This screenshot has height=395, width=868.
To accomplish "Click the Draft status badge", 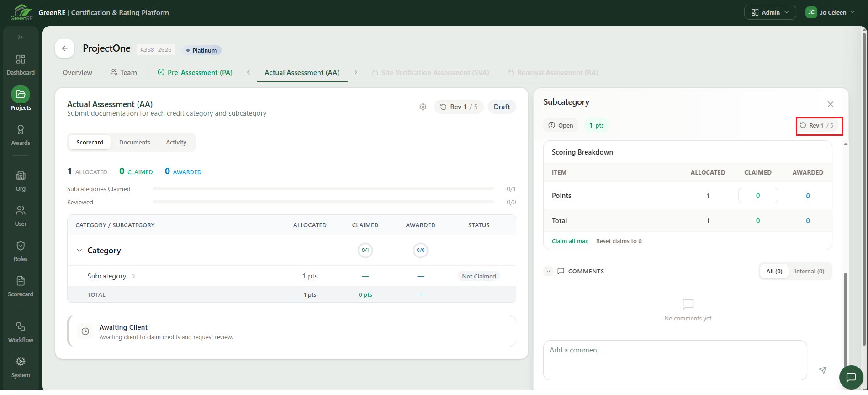I will tap(502, 107).
